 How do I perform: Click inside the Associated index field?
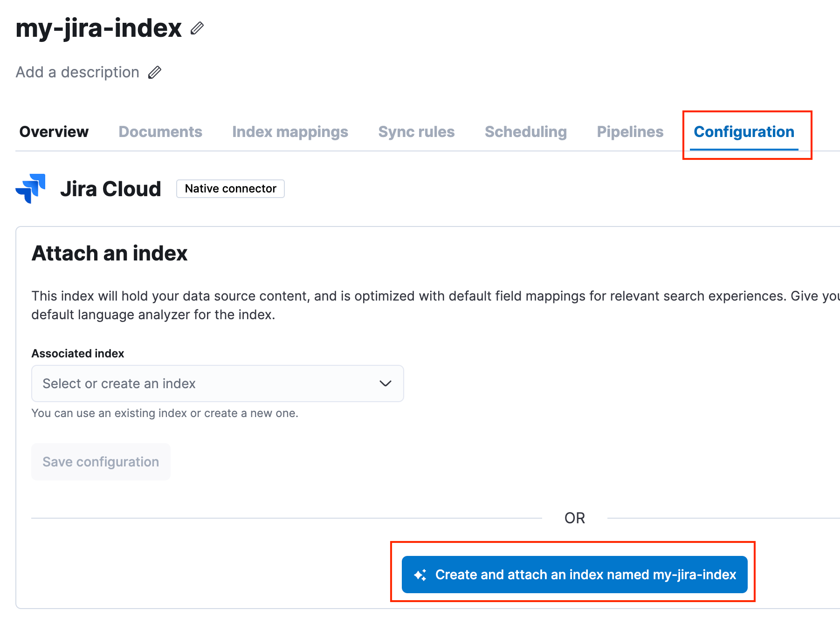click(x=186, y=383)
